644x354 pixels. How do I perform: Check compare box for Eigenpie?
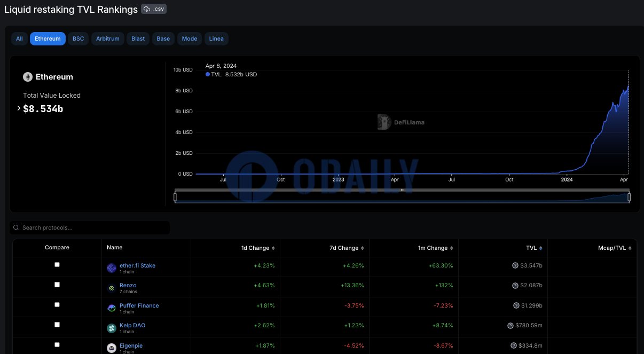point(57,345)
